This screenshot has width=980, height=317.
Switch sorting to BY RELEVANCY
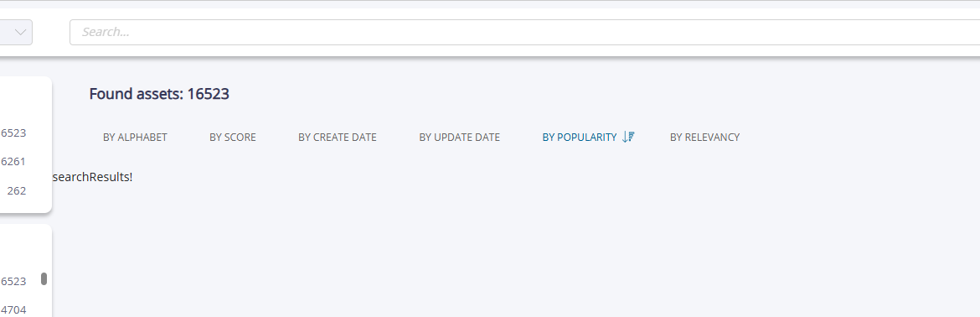[705, 137]
